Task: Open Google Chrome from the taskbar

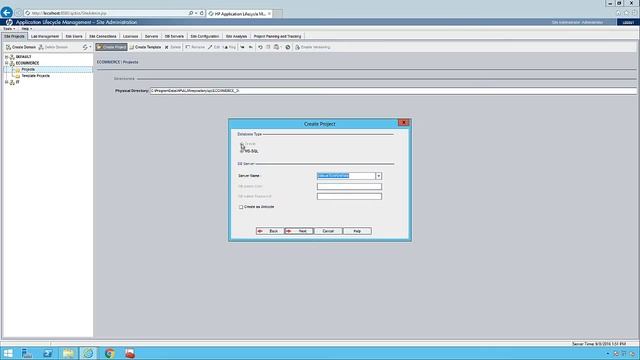Action: click(x=109, y=353)
